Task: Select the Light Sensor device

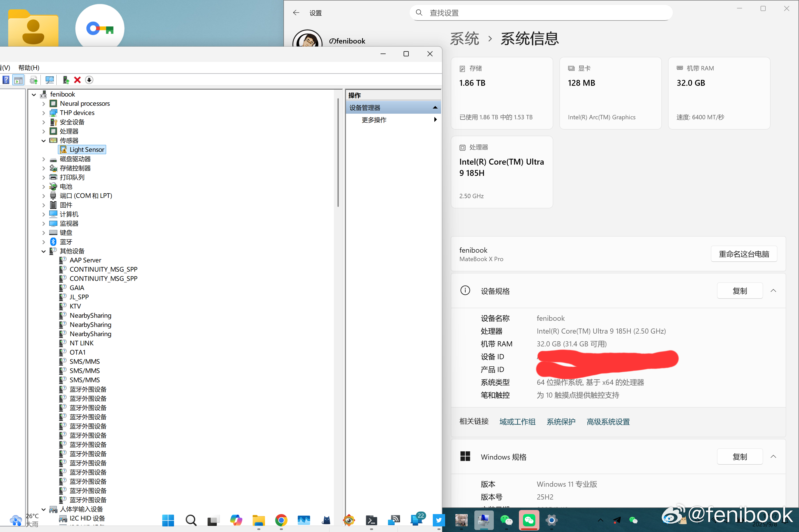Action: (x=83, y=150)
